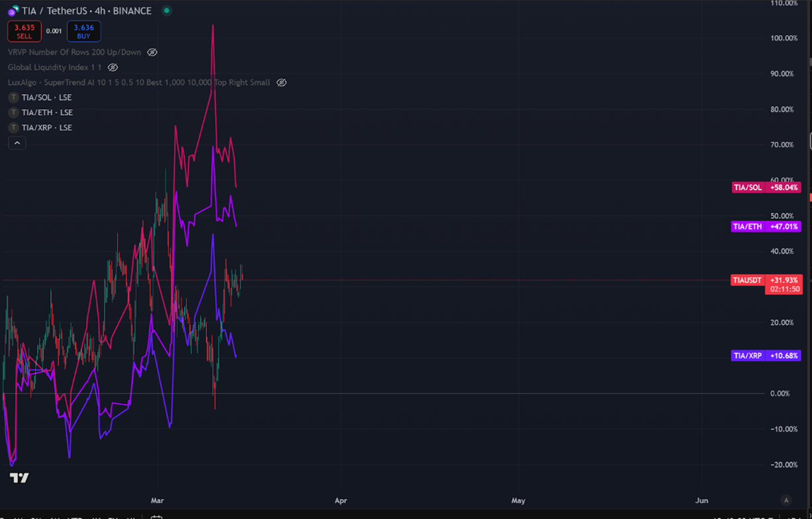Toggle auto scale with the A button
812x519 pixels.
pos(786,500)
